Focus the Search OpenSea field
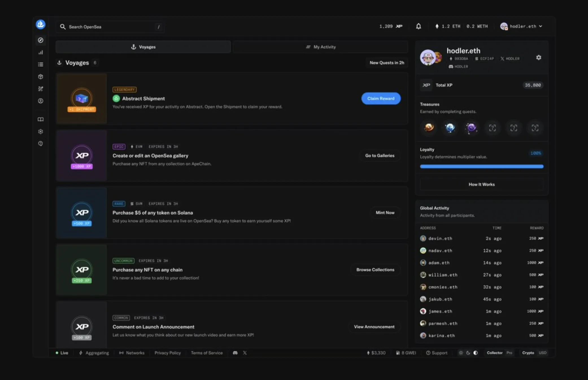Image resolution: width=588 pixels, height=380 pixels. click(110, 27)
